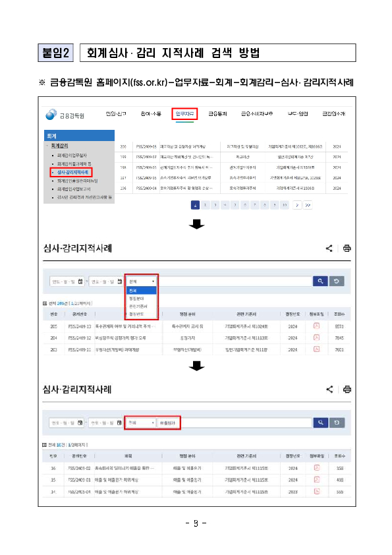Open the 보도·알림 top menu
This screenshot has width=392, height=555.
click(298, 113)
